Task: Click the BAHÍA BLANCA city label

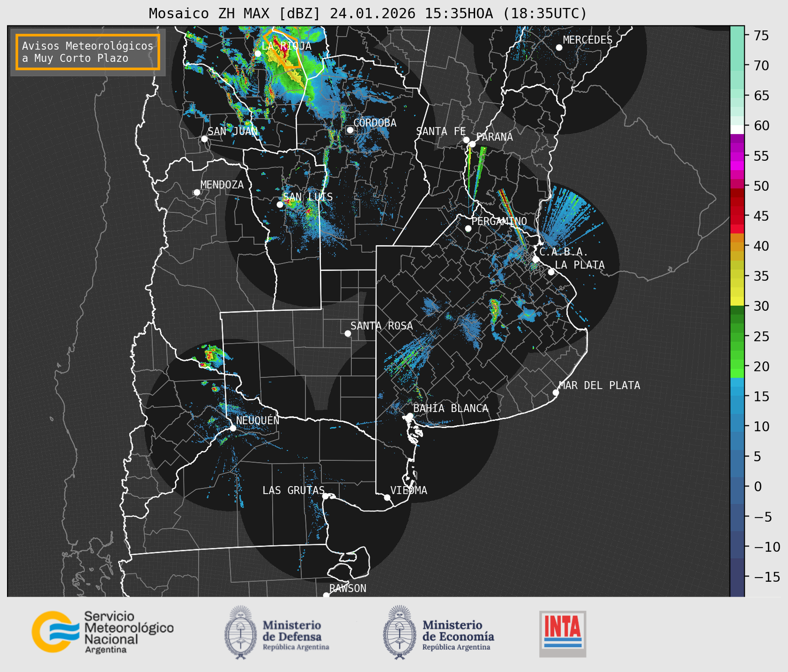Action: 451,408
